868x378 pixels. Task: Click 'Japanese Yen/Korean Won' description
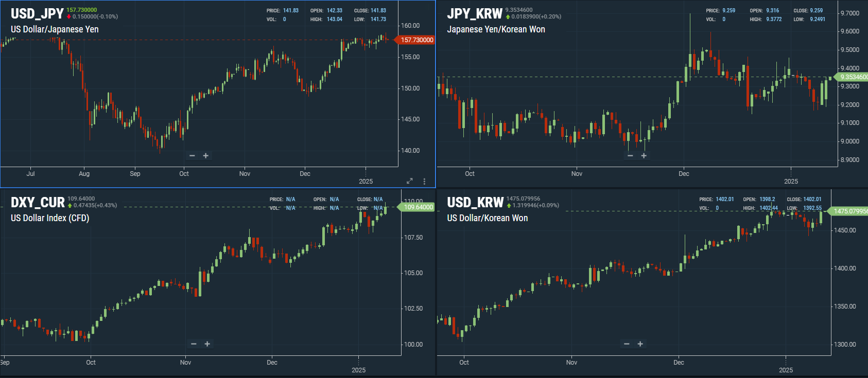pyautogui.click(x=496, y=29)
